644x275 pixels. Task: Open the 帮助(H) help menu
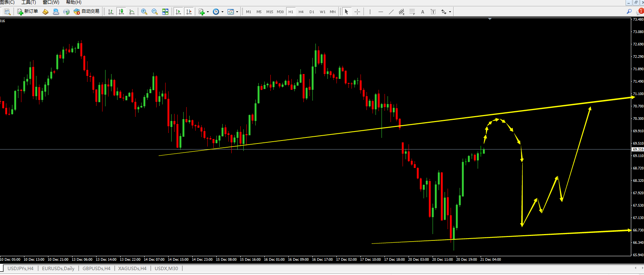[74, 2]
